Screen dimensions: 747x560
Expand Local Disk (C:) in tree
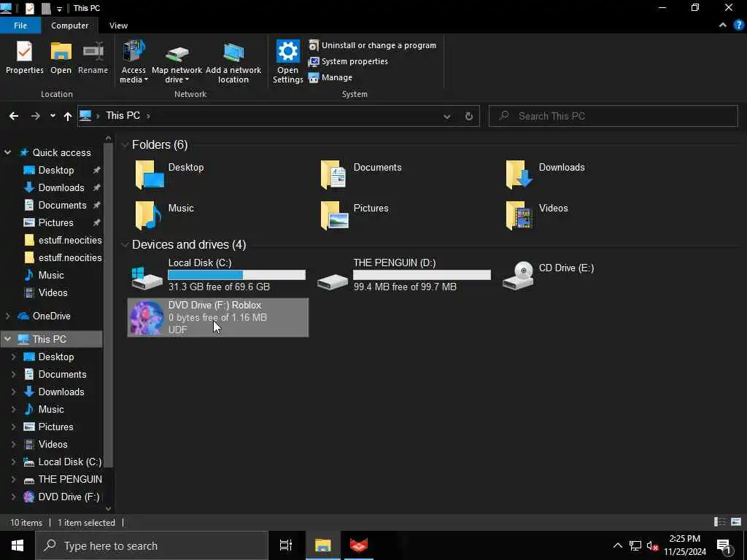point(14,462)
